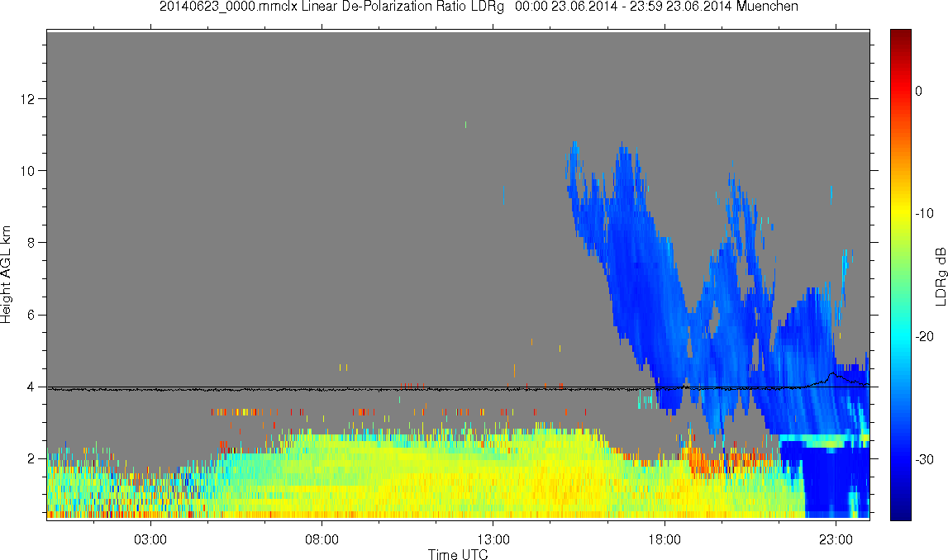This screenshot has height=560, width=948.
Task: Click the black horizontal line at 4 km
Action: [x=458, y=387]
